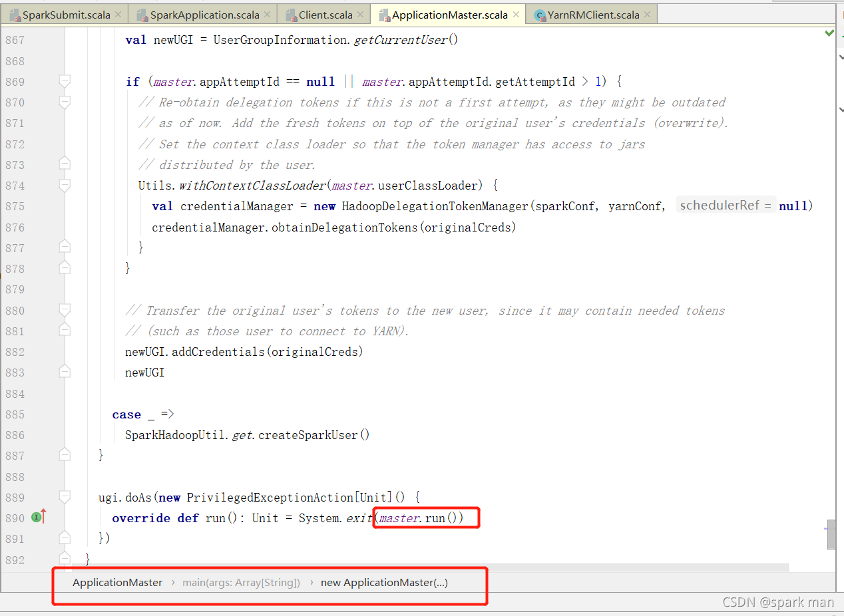
Task: Toggle the fold end marker at line 887
Action: click(x=65, y=455)
